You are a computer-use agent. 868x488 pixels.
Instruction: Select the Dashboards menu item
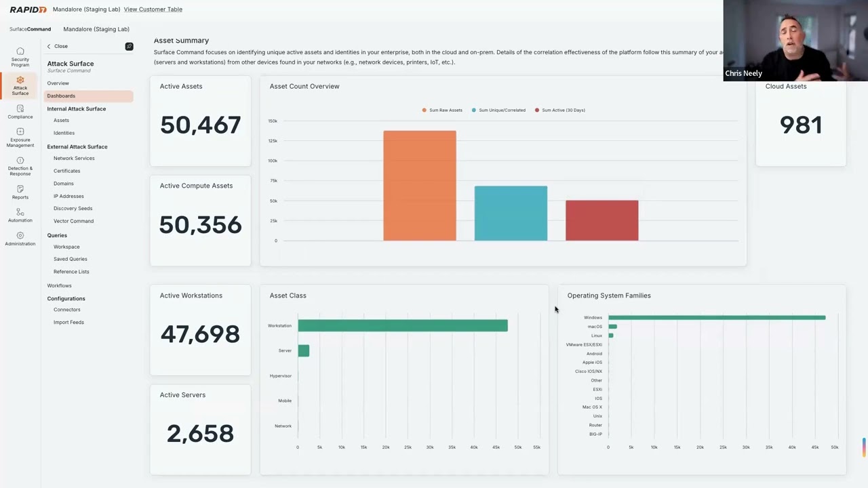click(x=89, y=96)
